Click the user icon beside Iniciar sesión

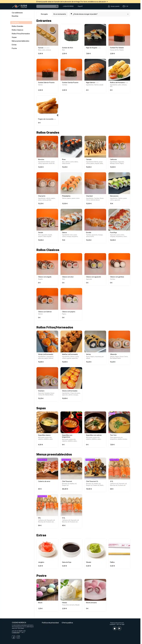pyautogui.click(x=109, y=6)
